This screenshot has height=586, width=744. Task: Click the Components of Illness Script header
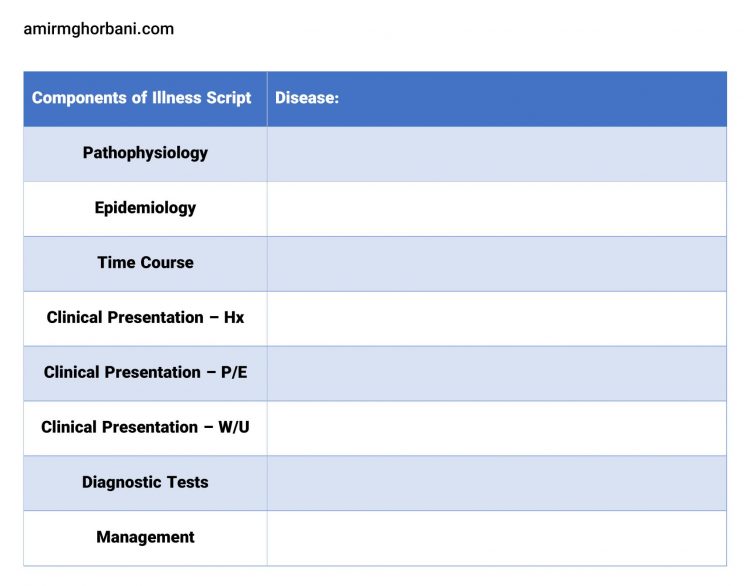coord(142,98)
